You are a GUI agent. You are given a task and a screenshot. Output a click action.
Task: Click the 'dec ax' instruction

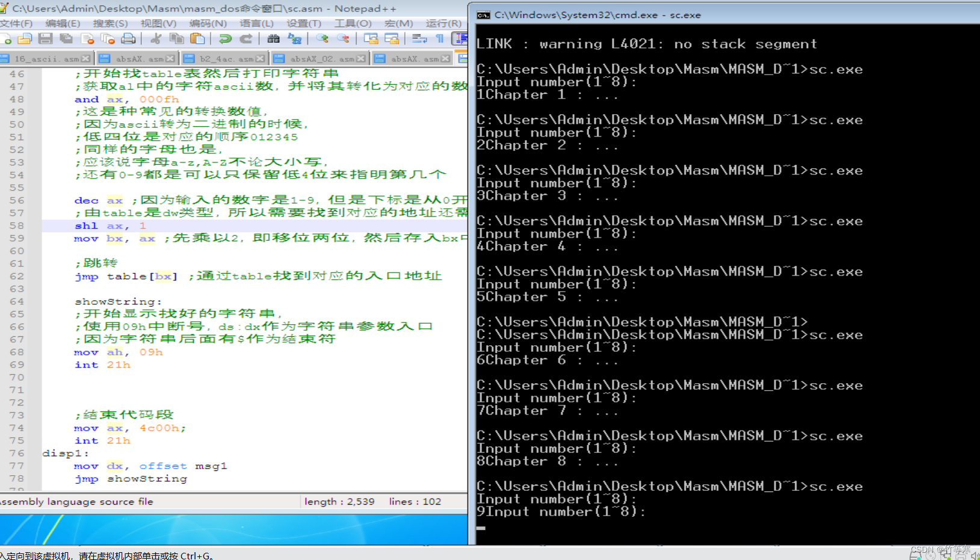point(98,200)
